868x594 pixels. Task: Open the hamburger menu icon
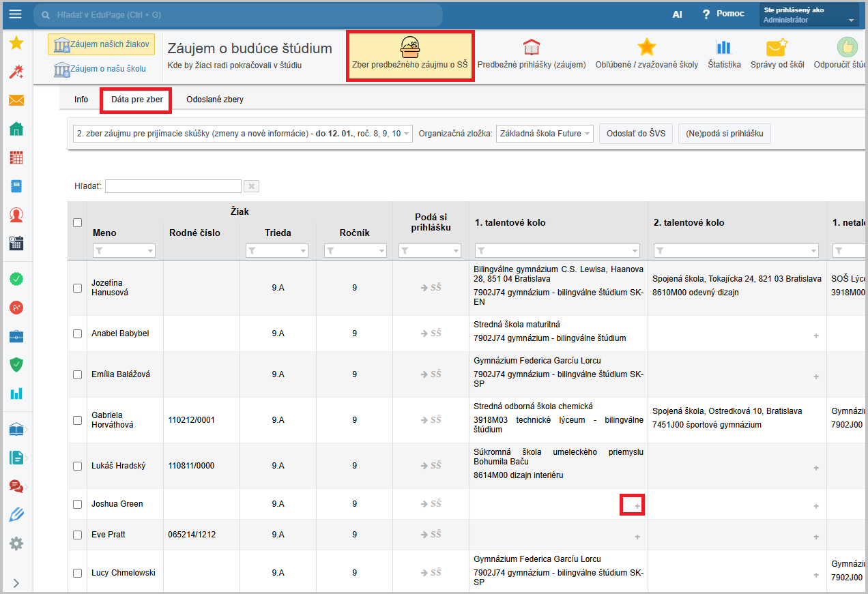click(x=15, y=14)
